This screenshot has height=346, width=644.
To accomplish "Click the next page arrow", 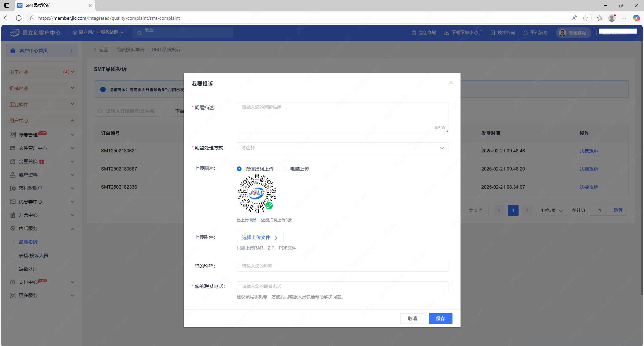I will pyautogui.click(x=527, y=210).
